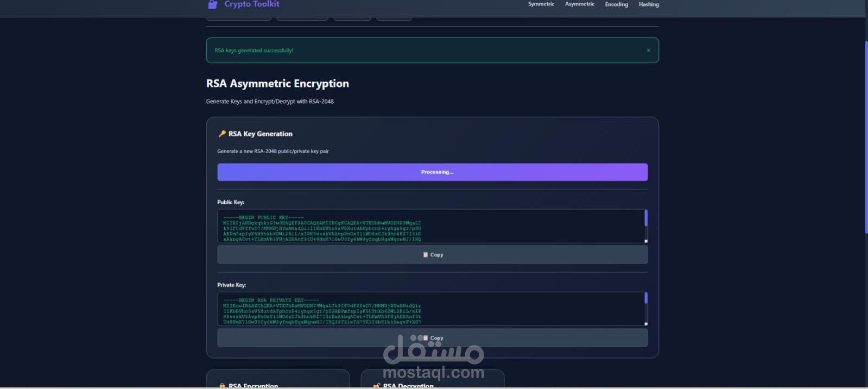The height and width of the screenshot is (389, 868).
Task: Open the Asymmetric navigation item
Action: click(580, 4)
